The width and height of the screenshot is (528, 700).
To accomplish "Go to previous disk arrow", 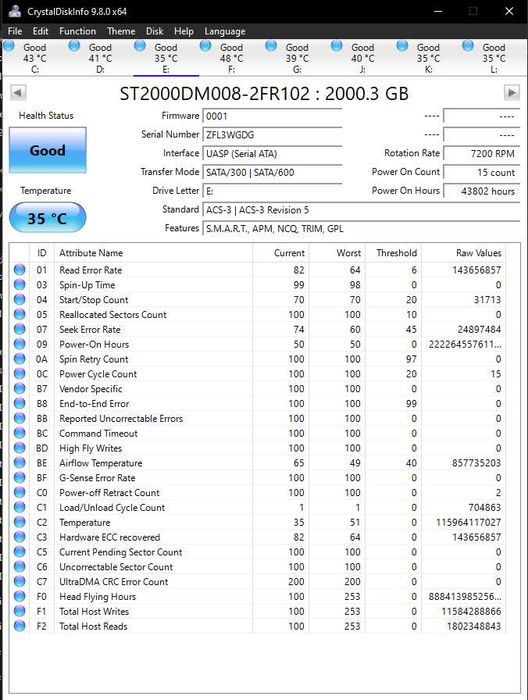I will tap(18, 93).
